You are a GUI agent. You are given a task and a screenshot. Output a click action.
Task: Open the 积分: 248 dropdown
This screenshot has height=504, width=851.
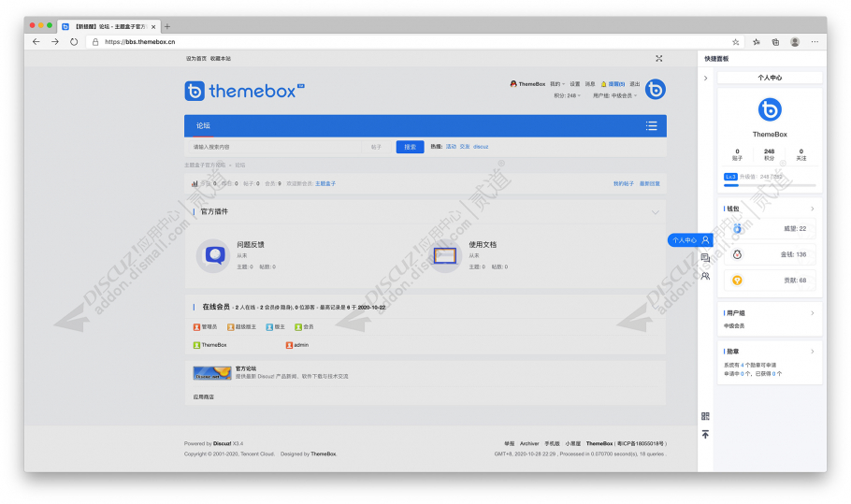567,95
